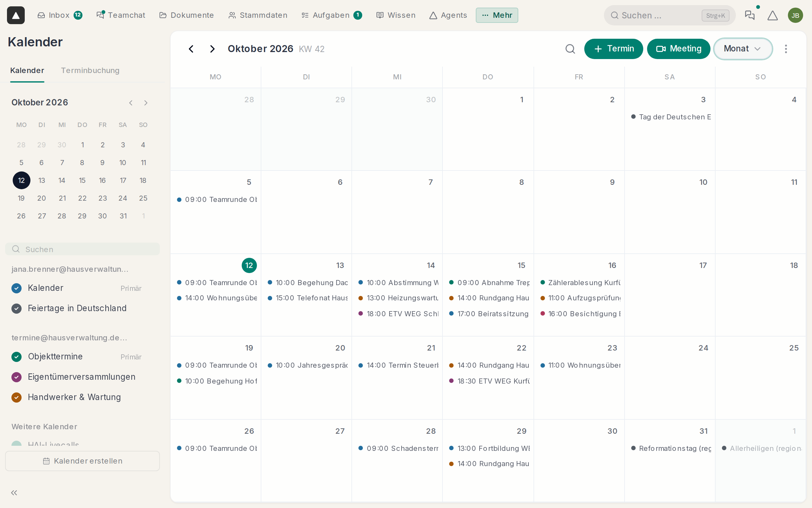
Task: Open the 13:00 Fortbildung event on 29th
Action: tap(489, 448)
